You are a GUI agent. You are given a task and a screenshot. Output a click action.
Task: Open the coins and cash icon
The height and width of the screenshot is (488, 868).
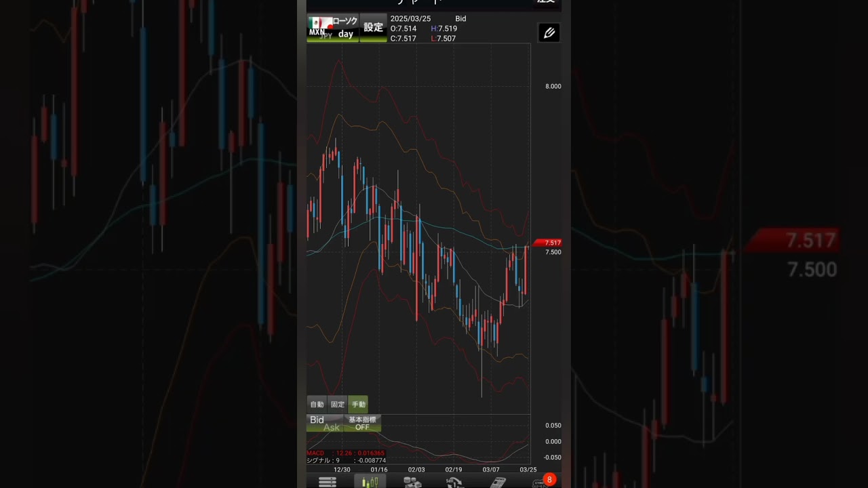(412, 482)
